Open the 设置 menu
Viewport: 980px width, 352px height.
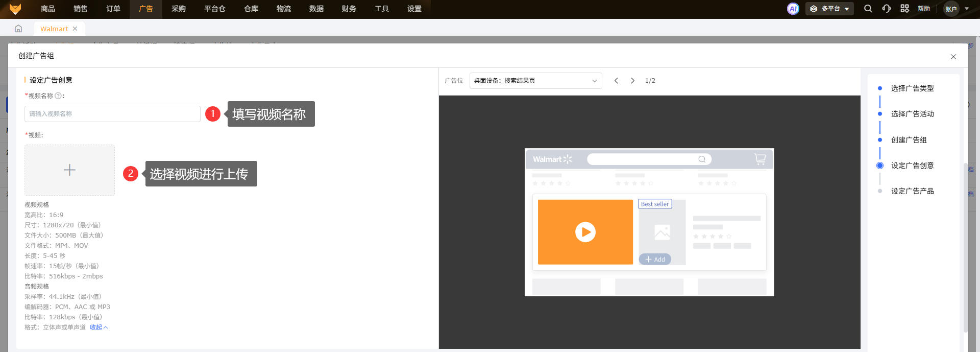[414, 9]
